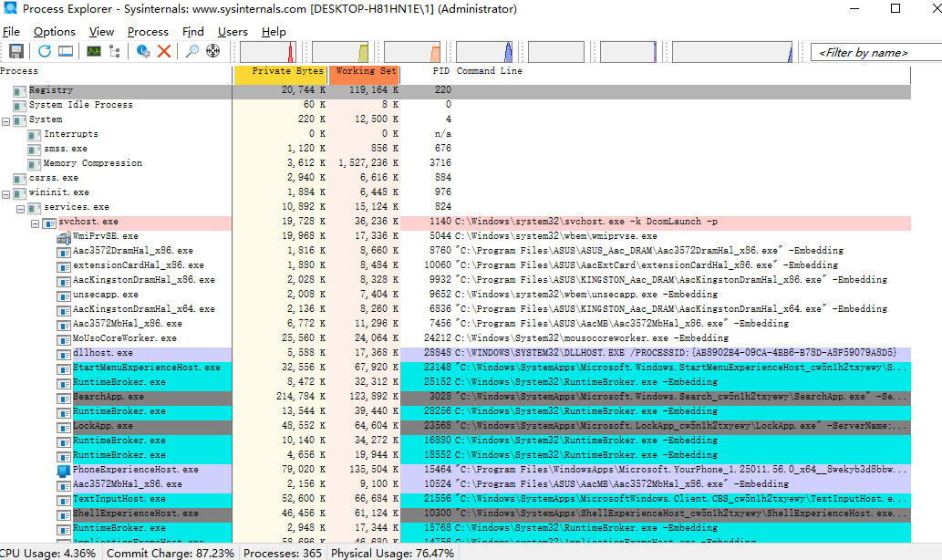
Task: Select the AacKingstonDramHal_x64.exe row
Action: point(455,309)
